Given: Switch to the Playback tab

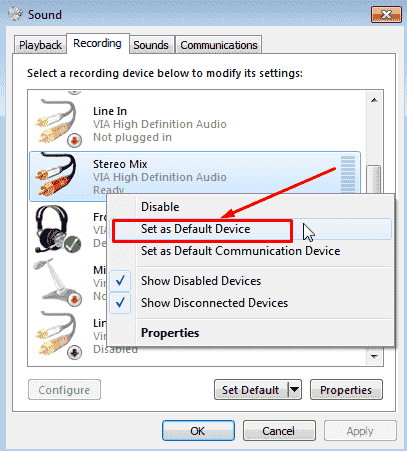Looking at the screenshot, I should click(40, 45).
